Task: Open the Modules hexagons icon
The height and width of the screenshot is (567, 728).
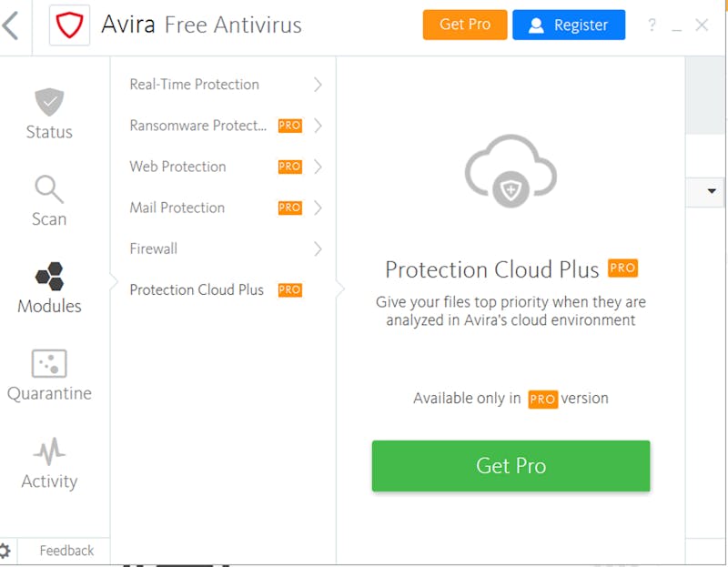Action: click(50, 277)
